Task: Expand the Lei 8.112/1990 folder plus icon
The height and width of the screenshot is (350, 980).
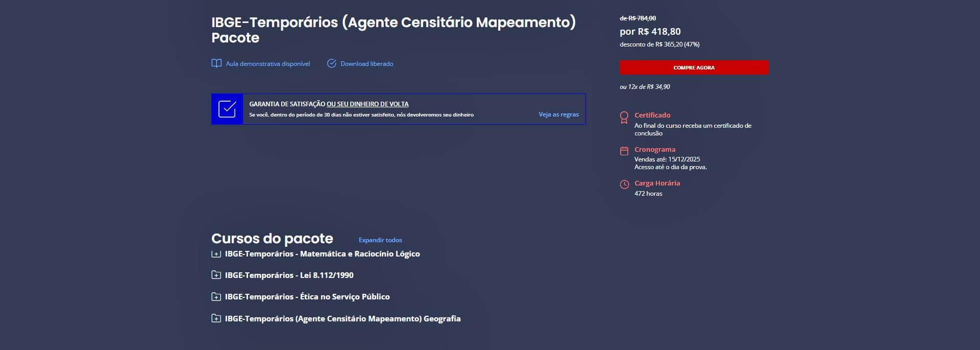Action: pos(216,275)
